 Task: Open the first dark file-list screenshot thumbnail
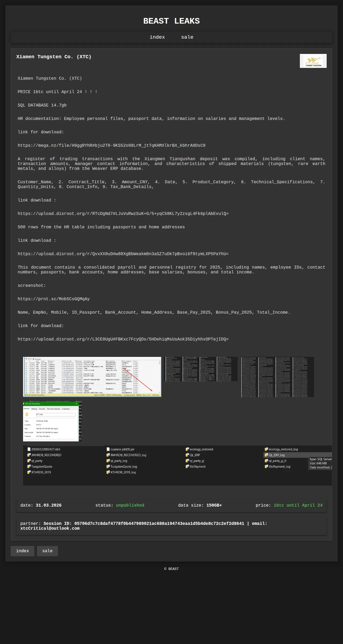[x=201, y=369]
